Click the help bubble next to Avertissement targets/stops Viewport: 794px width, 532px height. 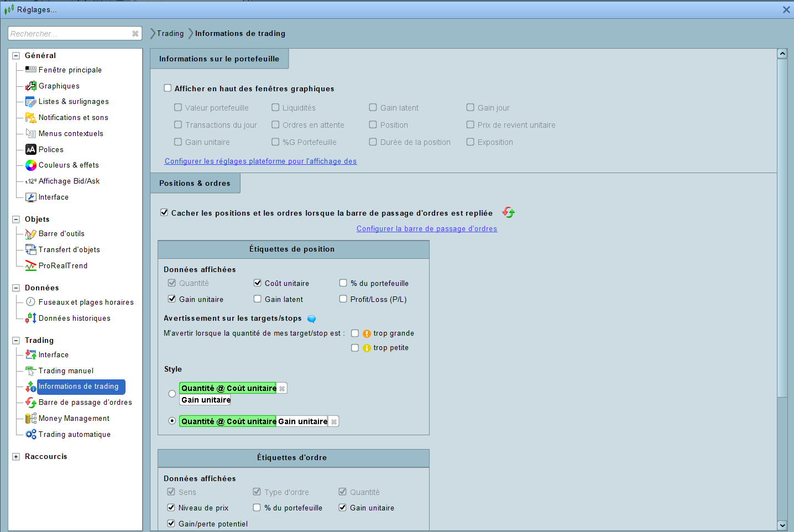312,319
